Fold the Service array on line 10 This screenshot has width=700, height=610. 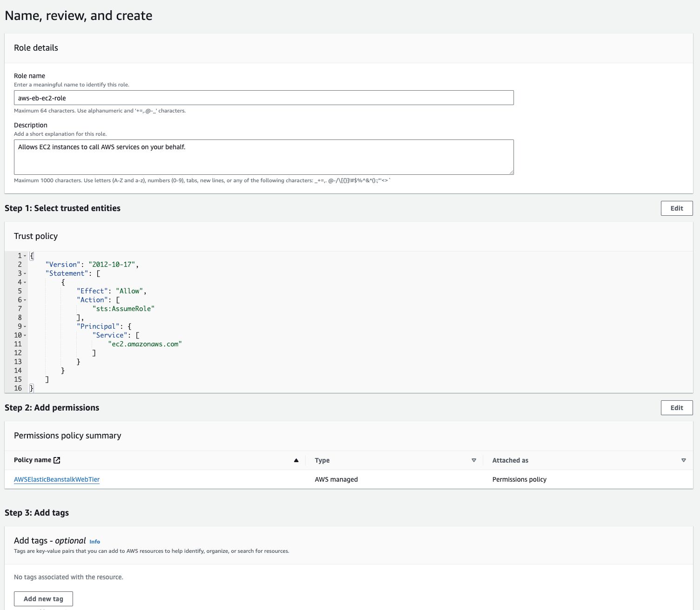tap(25, 336)
